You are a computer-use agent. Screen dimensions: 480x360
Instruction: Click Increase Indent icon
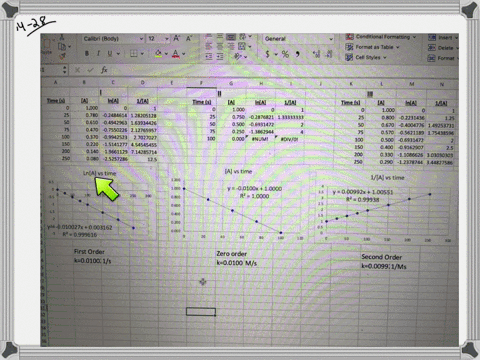pos(220,57)
